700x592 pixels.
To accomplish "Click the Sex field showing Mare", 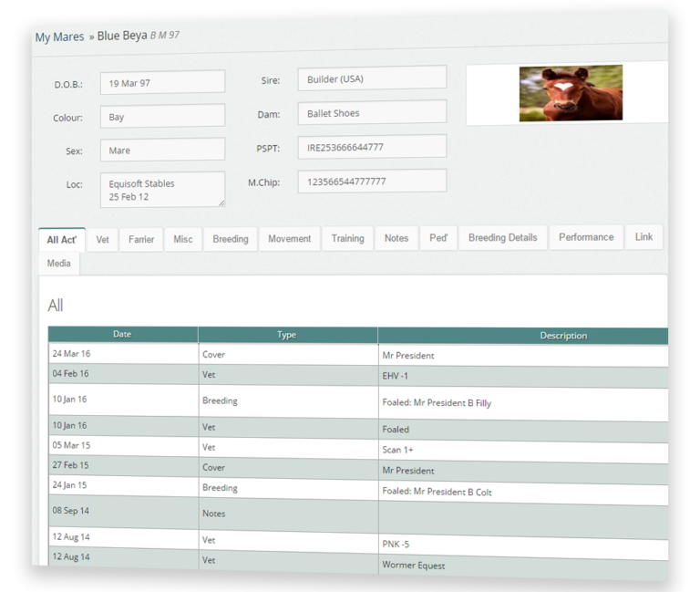I will [x=162, y=150].
